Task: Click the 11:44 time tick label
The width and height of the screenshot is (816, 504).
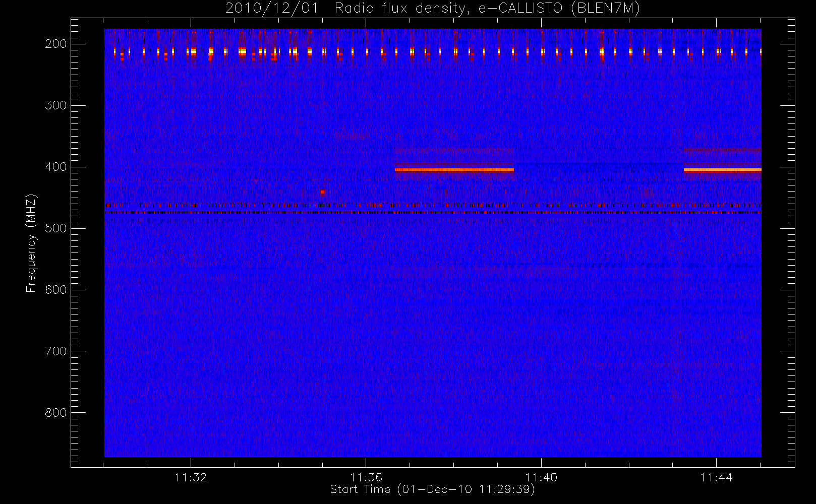Action: click(x=716, y=477)
